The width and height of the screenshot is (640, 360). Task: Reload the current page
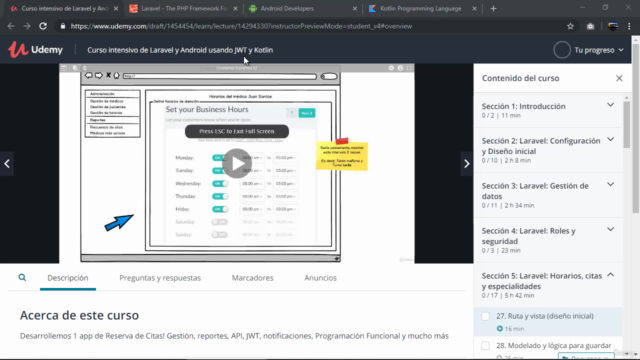tap(43, 26)
